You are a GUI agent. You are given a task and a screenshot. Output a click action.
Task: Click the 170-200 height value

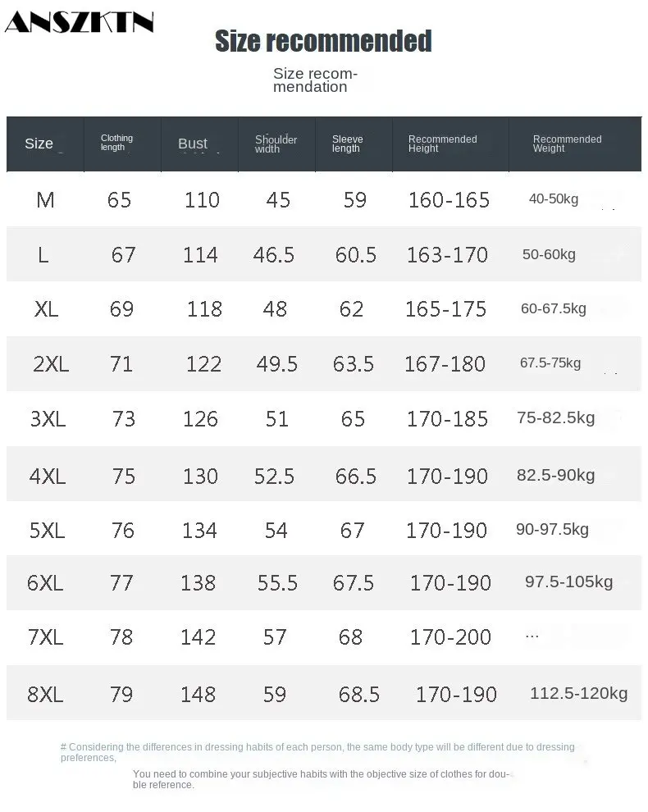click(450, 637)
